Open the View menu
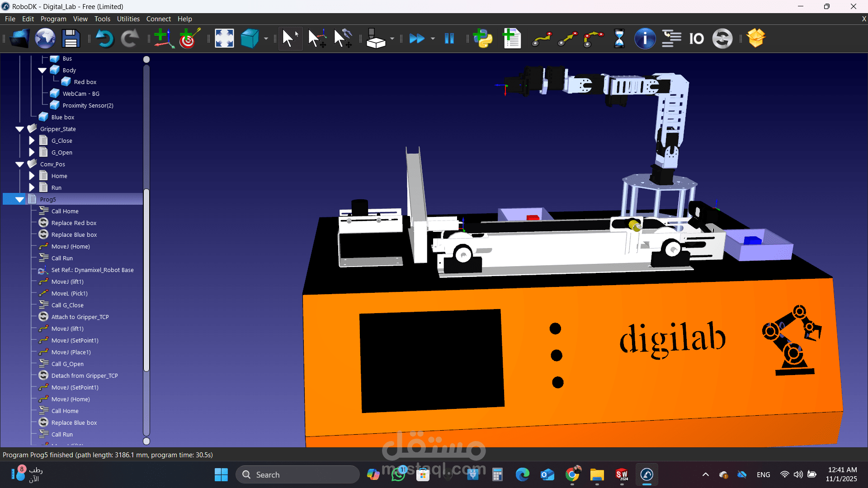 pyautogui.click(x=80, y=19)
